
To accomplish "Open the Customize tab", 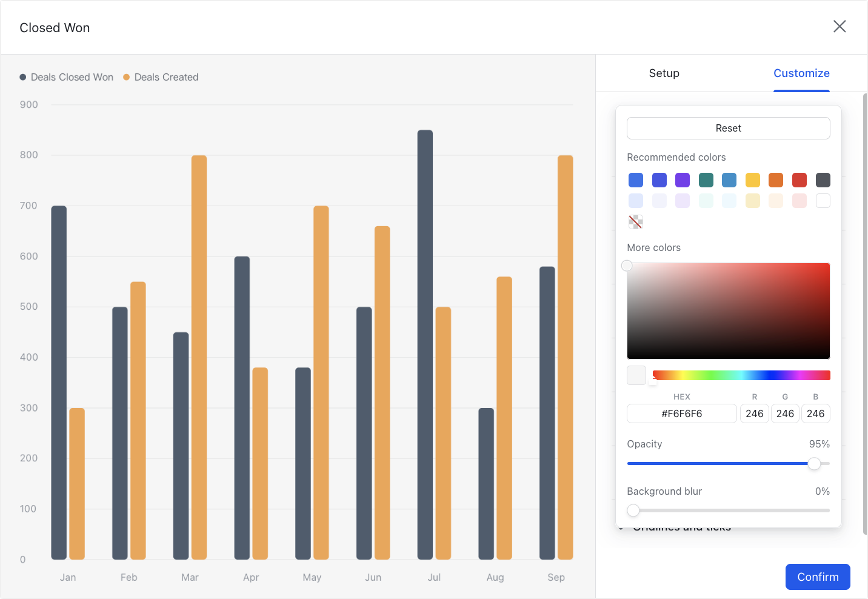I will click(x=801, y=73).
